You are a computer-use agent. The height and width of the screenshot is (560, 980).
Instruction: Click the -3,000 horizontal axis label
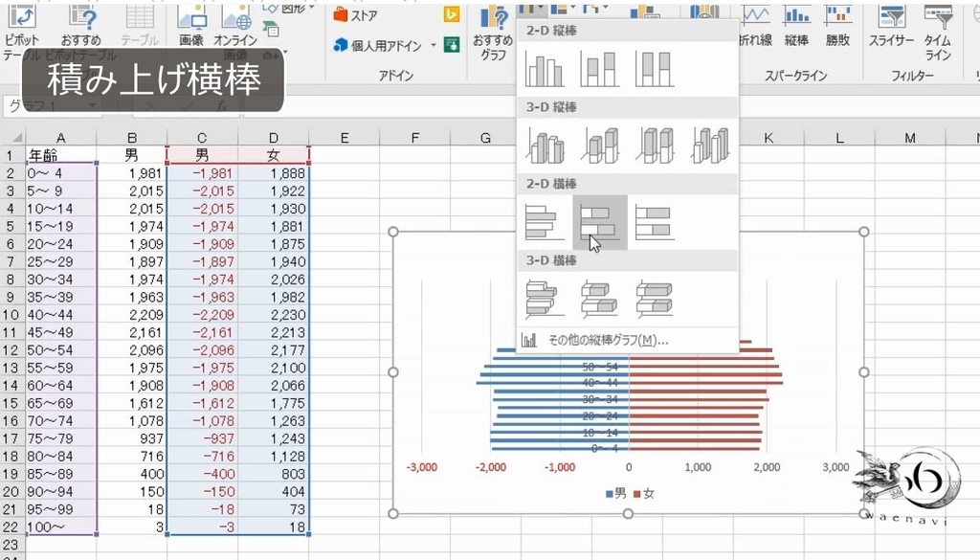(x=422, y=467)
